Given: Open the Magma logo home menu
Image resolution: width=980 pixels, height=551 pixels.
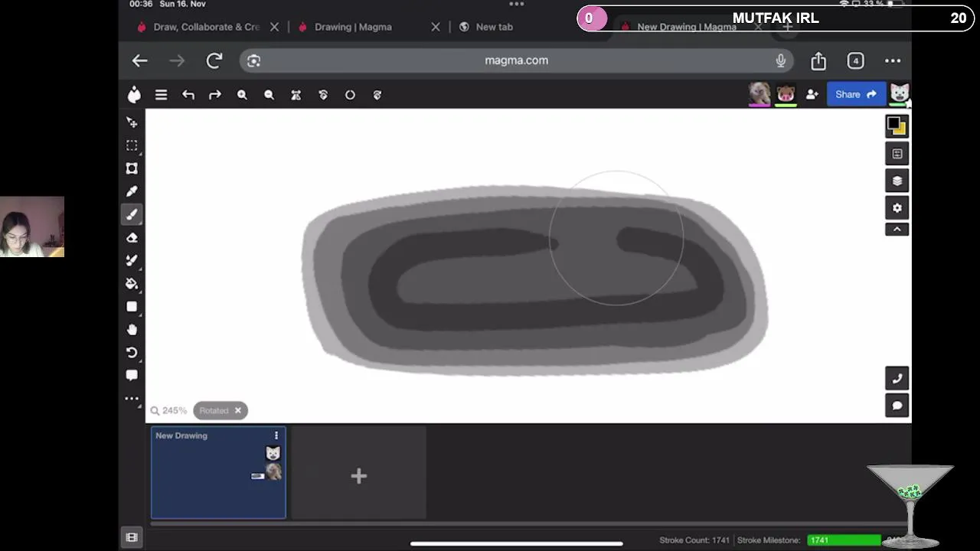Looking at the screenshot, I should point(135,94).
